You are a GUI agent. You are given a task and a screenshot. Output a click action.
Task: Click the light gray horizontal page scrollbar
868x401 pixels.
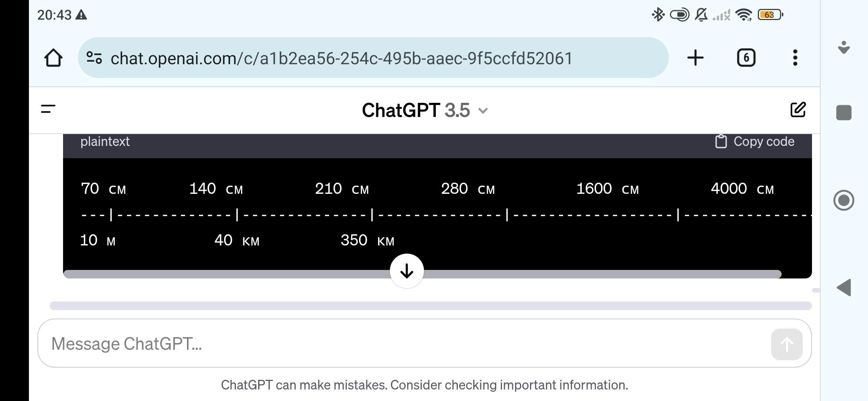click(431, 306)
